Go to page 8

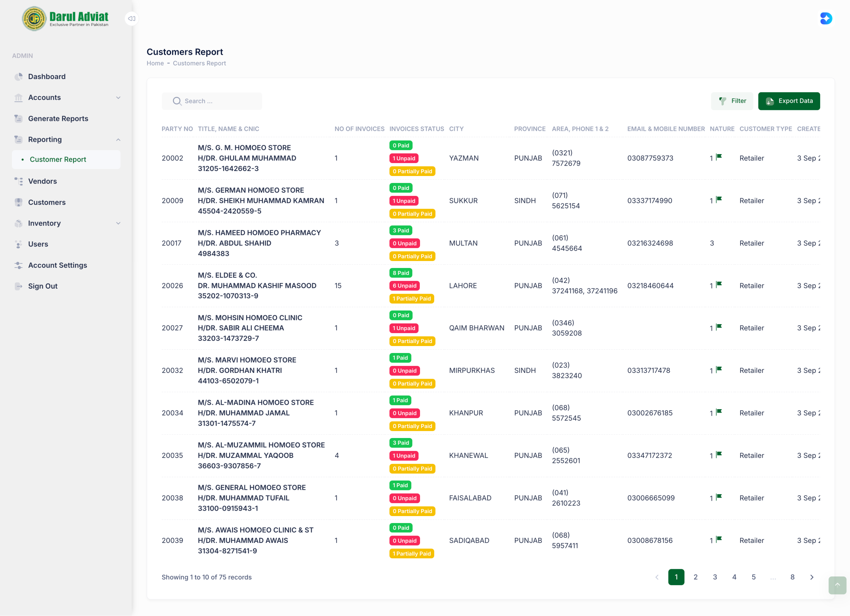[x=792, y=577]
